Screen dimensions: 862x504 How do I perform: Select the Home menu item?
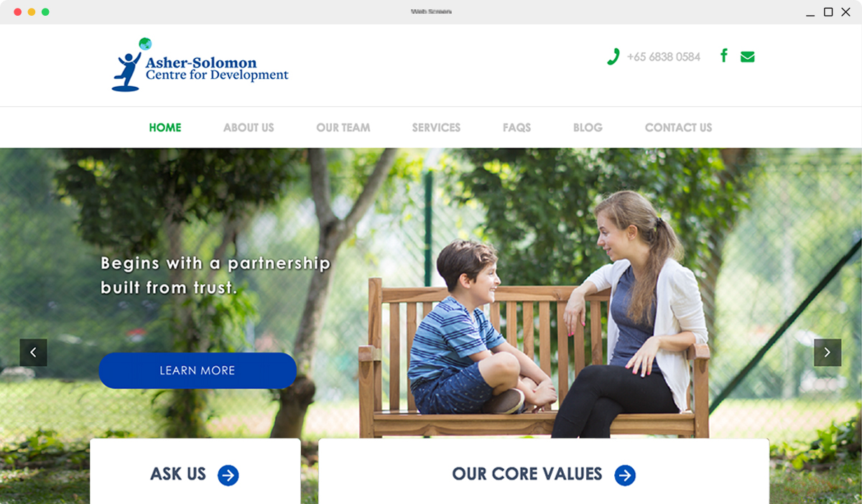click(165, 128)
